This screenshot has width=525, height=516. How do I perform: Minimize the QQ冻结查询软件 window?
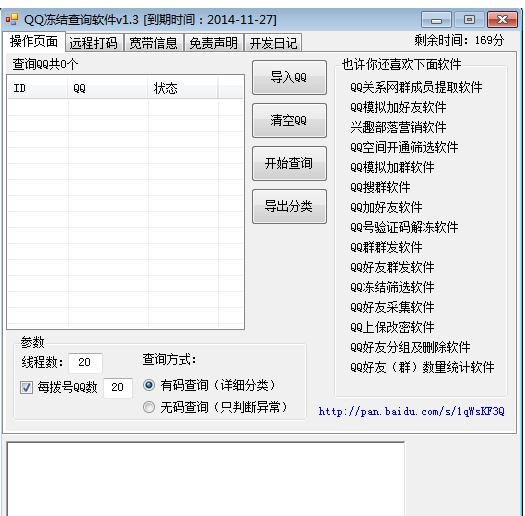click(x=436, y=20)
